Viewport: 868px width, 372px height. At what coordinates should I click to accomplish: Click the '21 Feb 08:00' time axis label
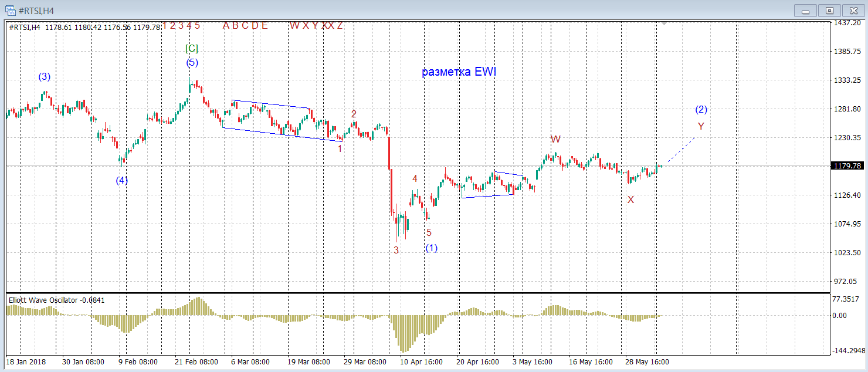(x=196, y=362)
